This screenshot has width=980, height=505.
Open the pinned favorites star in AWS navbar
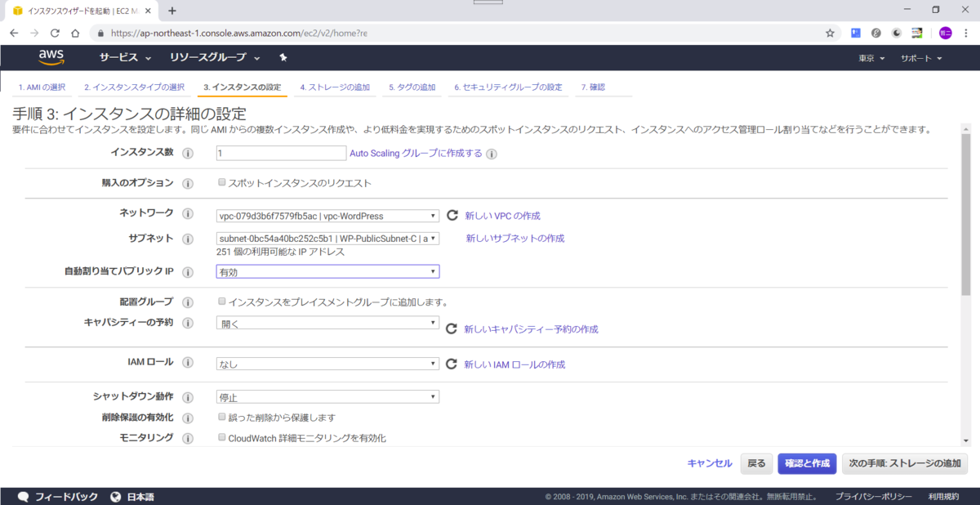tap(284, 57)
